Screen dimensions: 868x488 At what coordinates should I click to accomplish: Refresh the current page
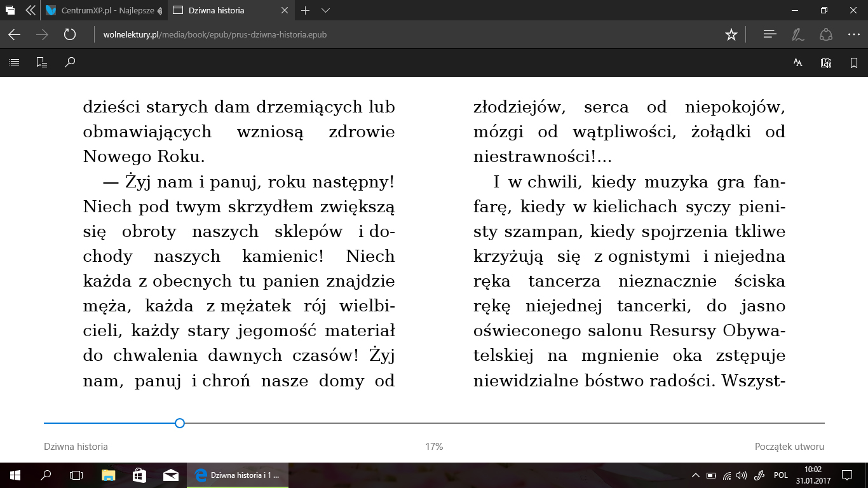point(70,35)
